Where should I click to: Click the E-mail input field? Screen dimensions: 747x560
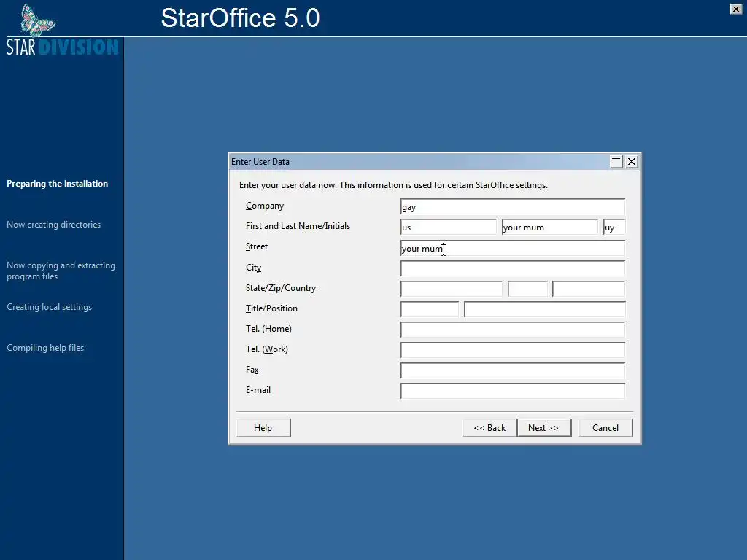click(x=513, y=391)
